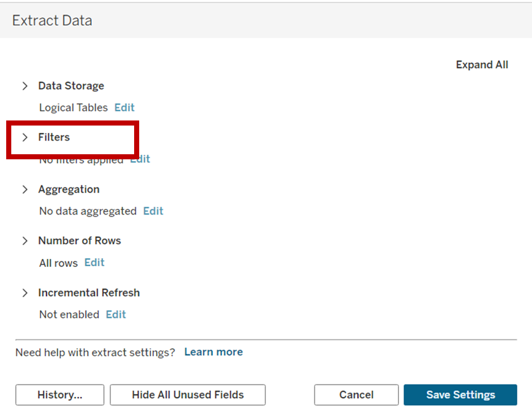This screenshot has width=532, height=416.
Task: Edit the Not enabled incremental refresh
Action: click(x=116, y=315)
